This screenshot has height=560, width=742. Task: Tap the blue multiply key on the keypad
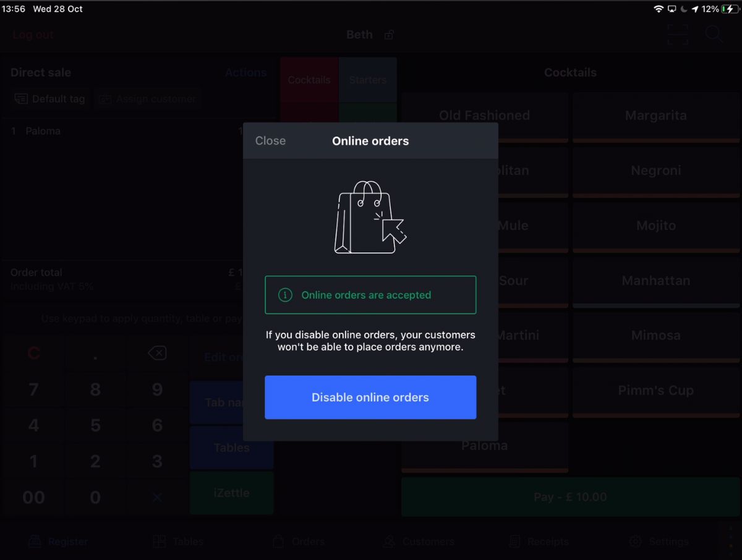(156, 496)
